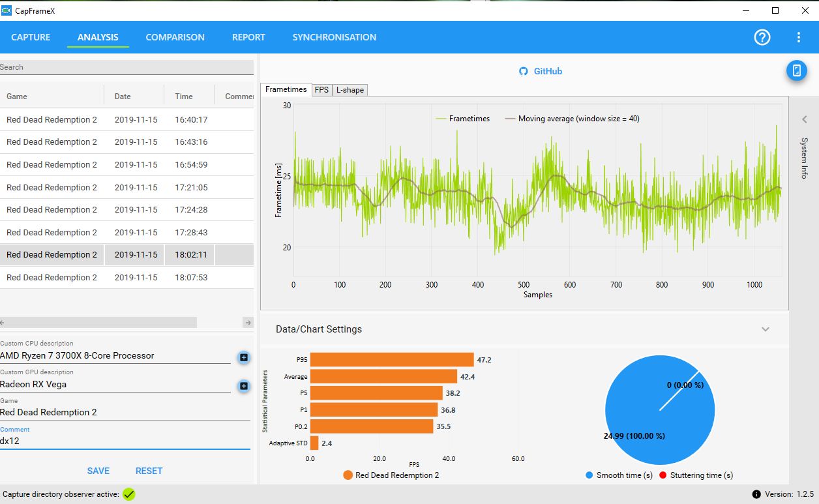Open the Comparison tab
Image resolution: width=819 pixels, height=504 pixels.
(x=175, y=37)
